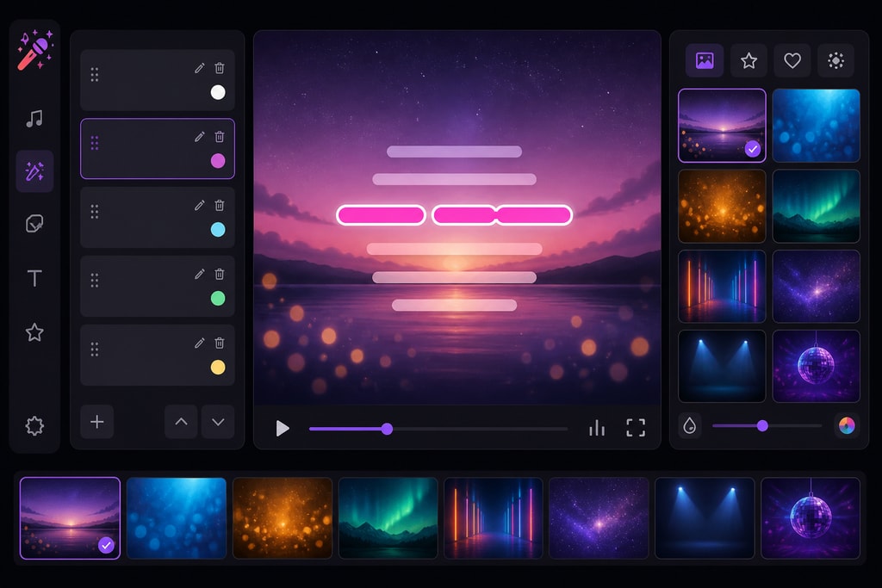
Task: Select blue bokeh background in right panel
Action: tap(817, 126)
